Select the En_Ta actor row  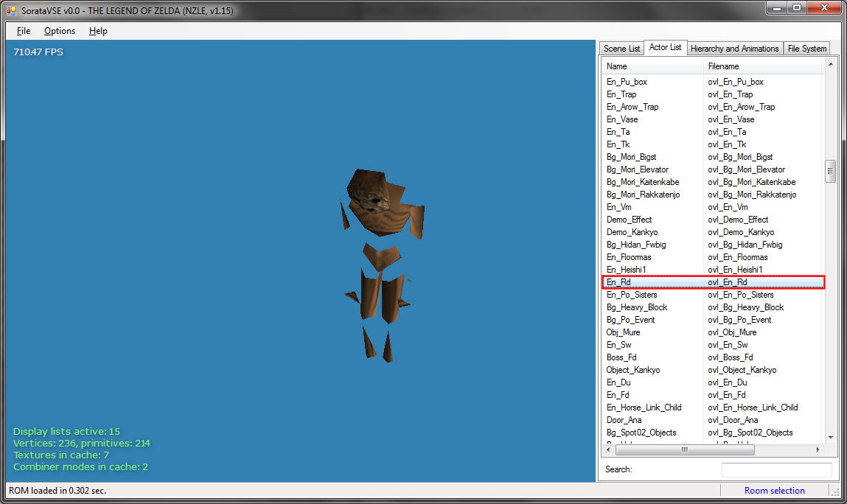click(x=713, y=132)
